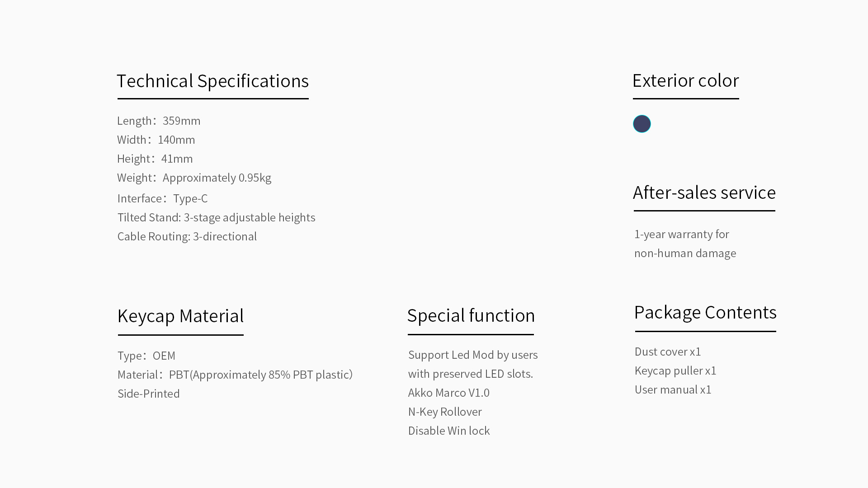Select the Interface Type-C text
Image resolution: width=868 pixels, height=488 pixels.
point(162,198)
